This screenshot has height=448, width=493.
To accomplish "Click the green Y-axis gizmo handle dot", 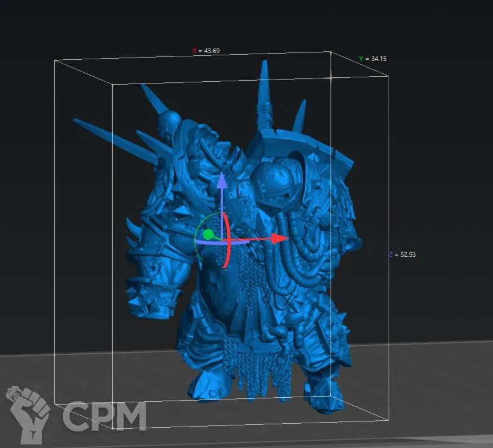I will click(x=208, y=234).
